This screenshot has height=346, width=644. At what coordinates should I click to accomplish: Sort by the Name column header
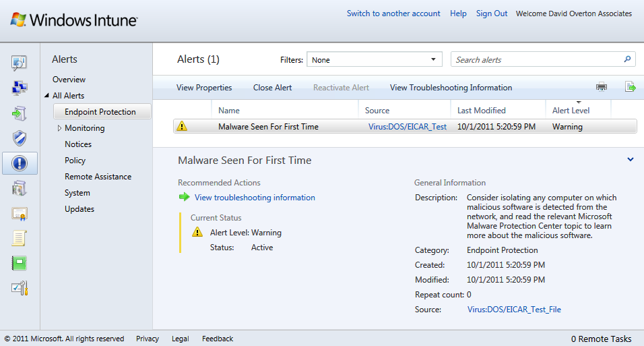click(229, 110)
